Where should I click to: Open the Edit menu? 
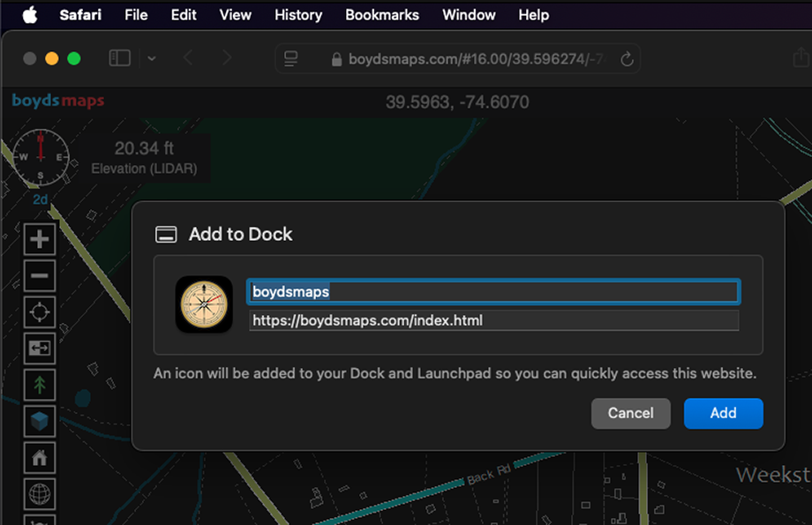point(184,15)
